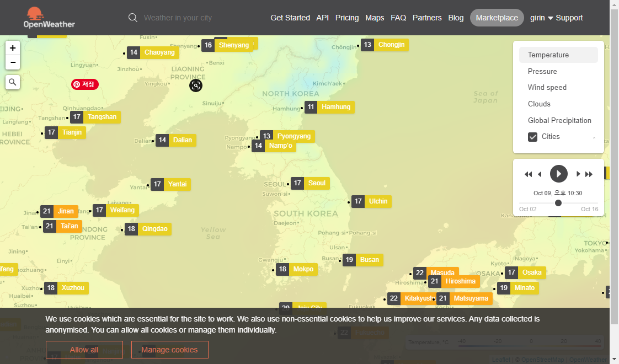Click the Mokpo city label
Screen dimensions: 619x364
click(x=303, y=269)
